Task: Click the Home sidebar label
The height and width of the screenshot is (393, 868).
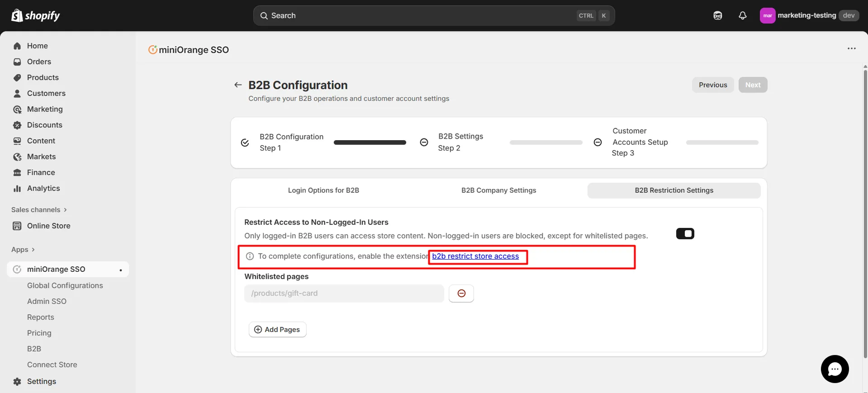Action: [38, 46]
